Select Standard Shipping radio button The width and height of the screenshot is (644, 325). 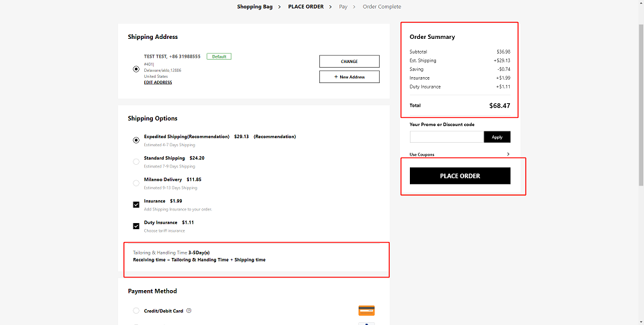click(x=136, y=161)
